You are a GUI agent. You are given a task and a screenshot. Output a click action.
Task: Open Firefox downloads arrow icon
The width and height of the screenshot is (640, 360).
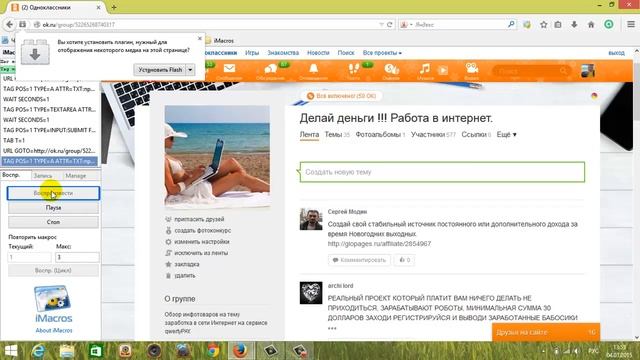[x=574, y=24]
